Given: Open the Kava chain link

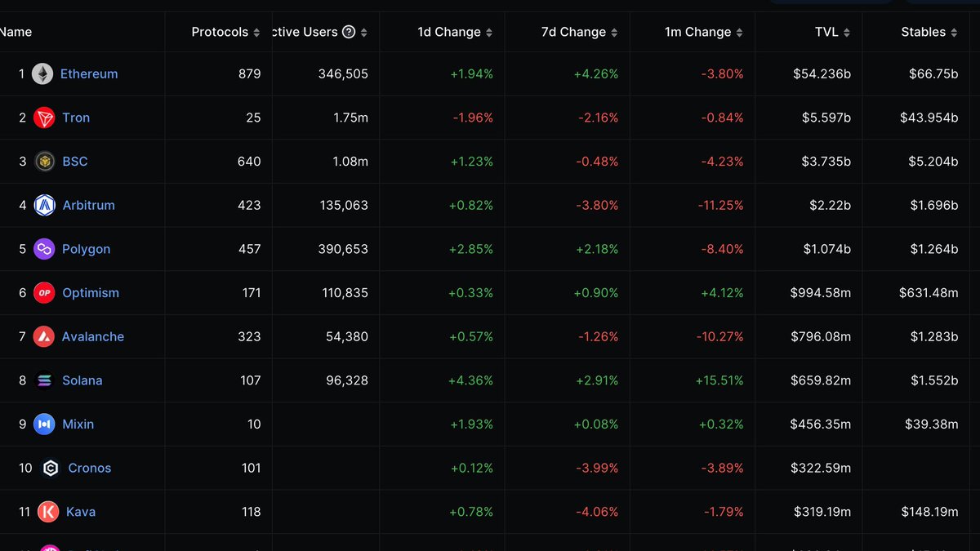Looking at the screenshot, I should [80, 512].
